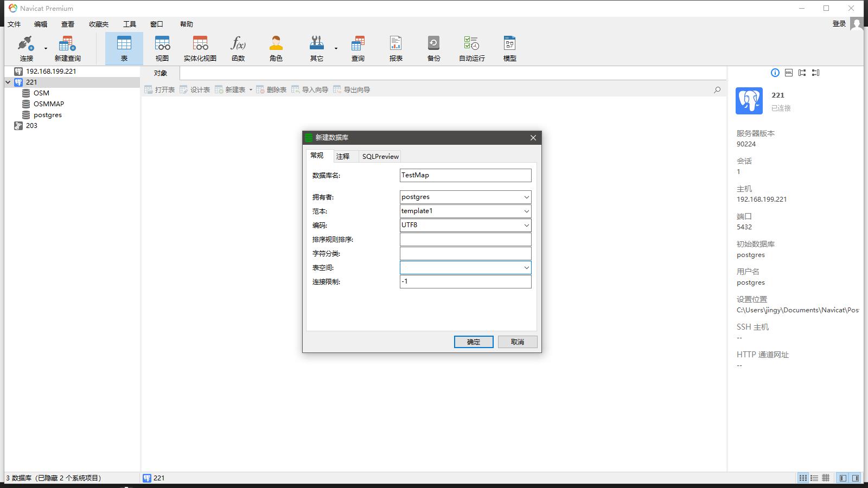Switch to list view icon in status bar
Viewport: 868px width, 488px height.
click(803, 478)
